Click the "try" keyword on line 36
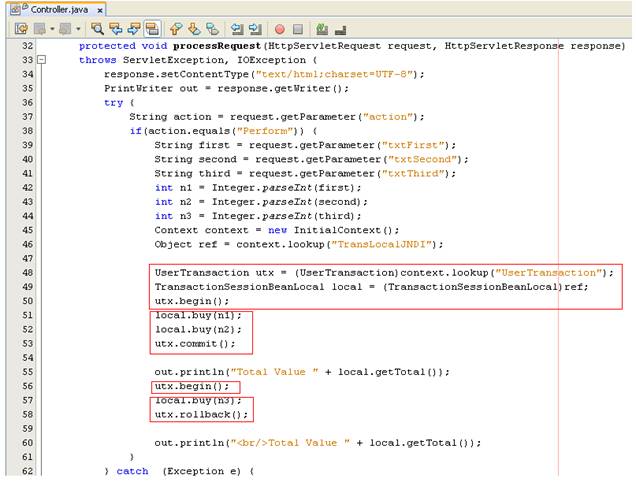 point(114,103)
